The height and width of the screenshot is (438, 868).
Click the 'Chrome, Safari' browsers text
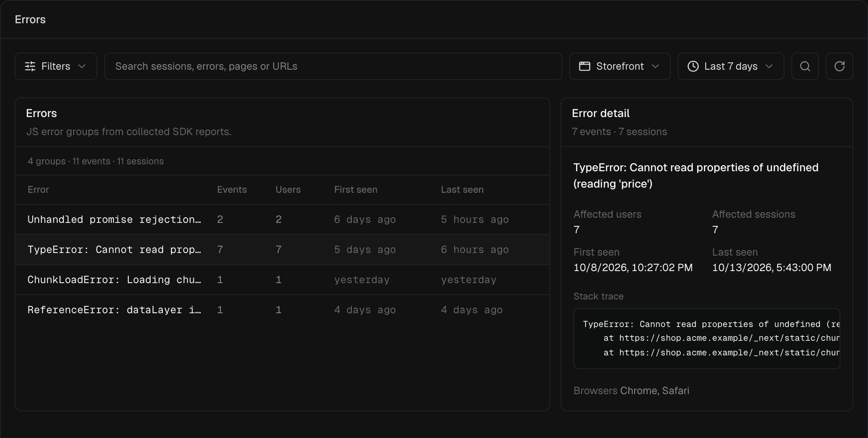pos(654,391)
